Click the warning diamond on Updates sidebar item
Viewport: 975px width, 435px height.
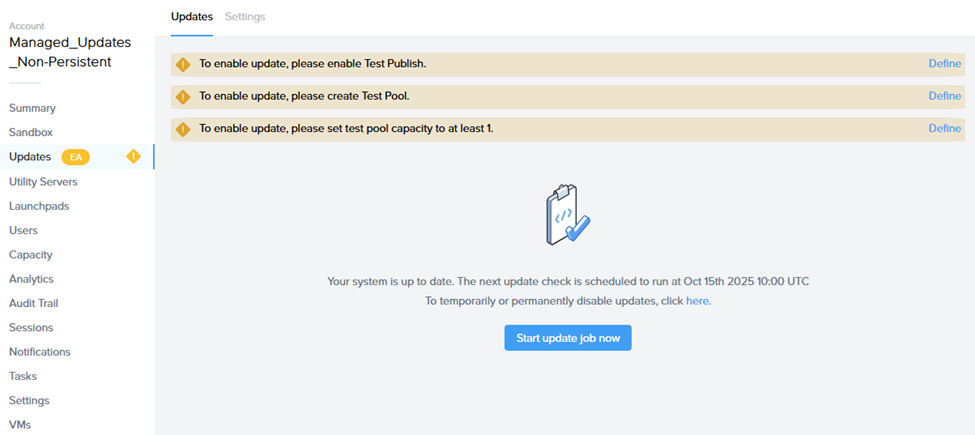pyautogui.click(x=133, y=156)
